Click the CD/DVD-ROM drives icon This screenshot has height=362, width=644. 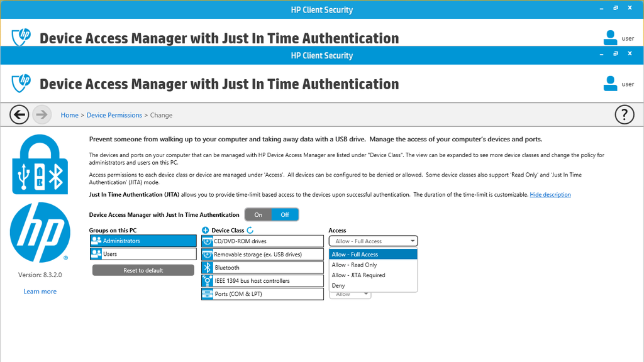coord(208,241)
